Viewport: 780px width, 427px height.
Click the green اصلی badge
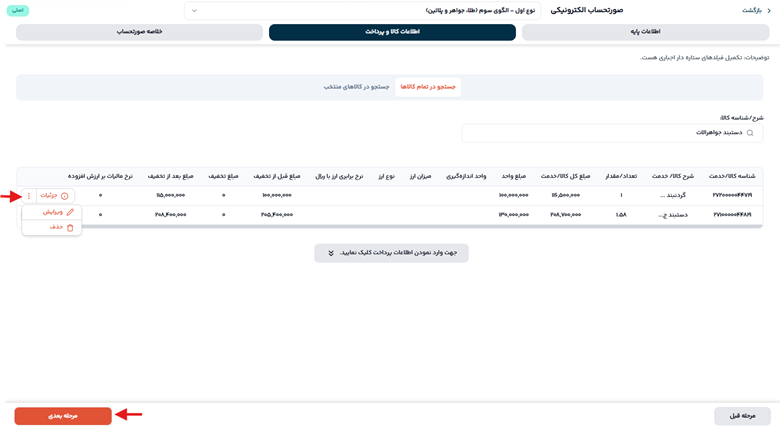pos(16,10)
